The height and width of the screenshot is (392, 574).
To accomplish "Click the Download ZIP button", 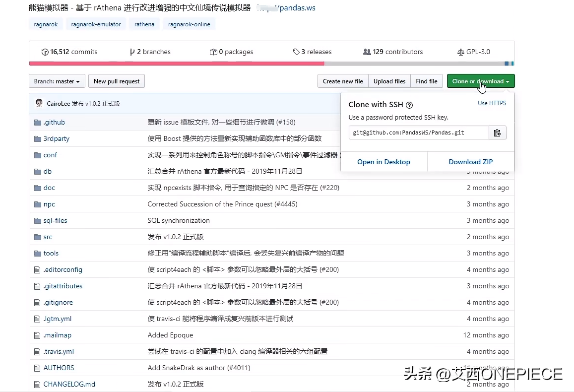I will point(470,162).
